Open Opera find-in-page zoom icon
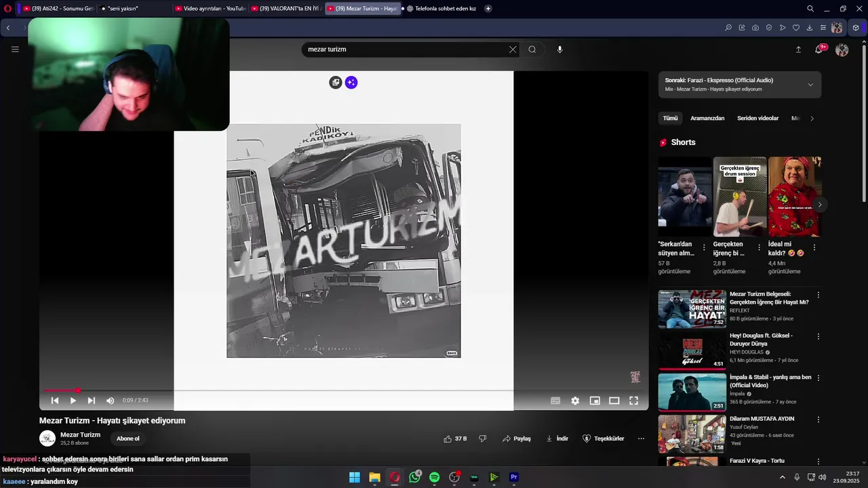868x488 pixels. coord(728,28)
